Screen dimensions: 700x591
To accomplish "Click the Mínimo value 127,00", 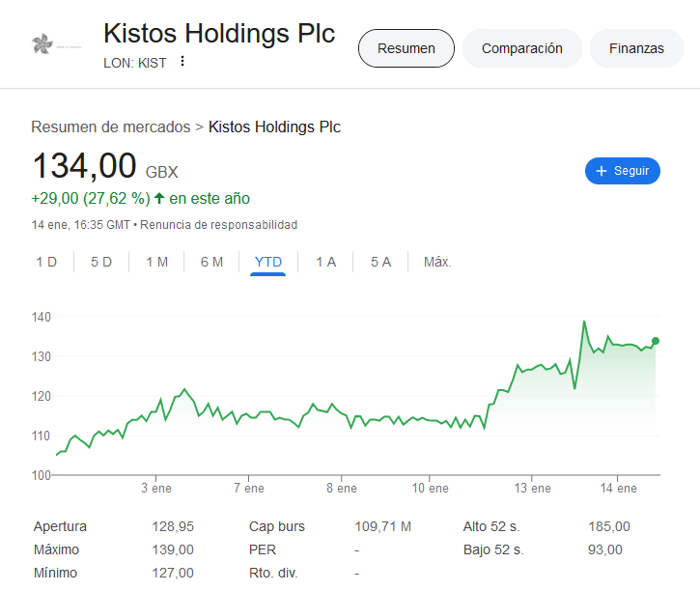I will [x=173, y=573].
